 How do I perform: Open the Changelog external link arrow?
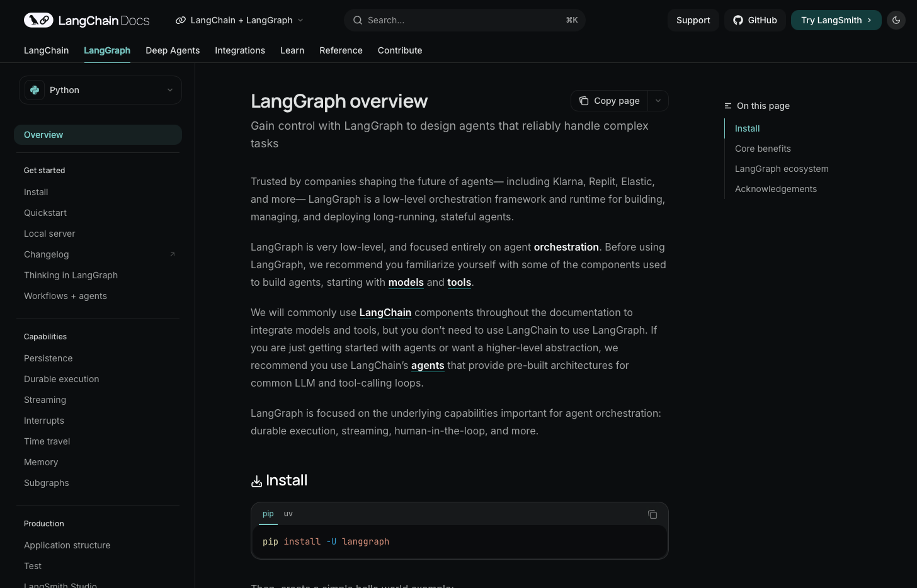click(x=173, y=254)
